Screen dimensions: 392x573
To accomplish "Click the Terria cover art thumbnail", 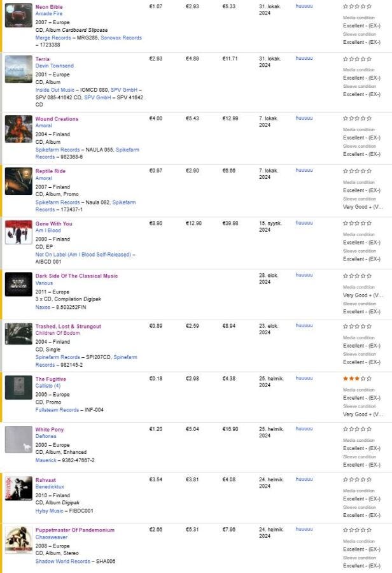I will pyautogui.click(x=18, y=69).
